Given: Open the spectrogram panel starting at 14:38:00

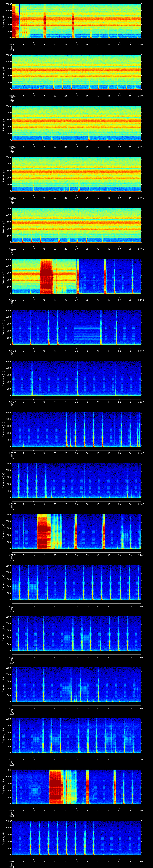Looking at the screenshot, I should [x=76, y=838].
